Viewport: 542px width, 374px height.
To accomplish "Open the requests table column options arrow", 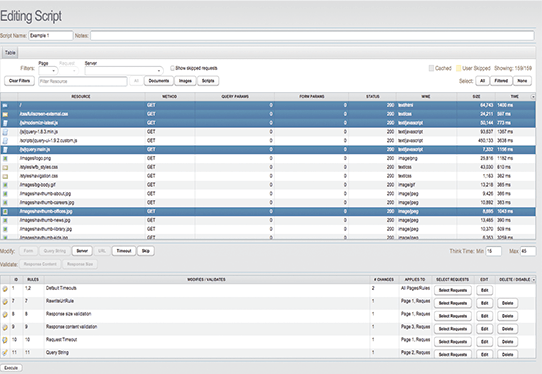I will pos(533,97).
